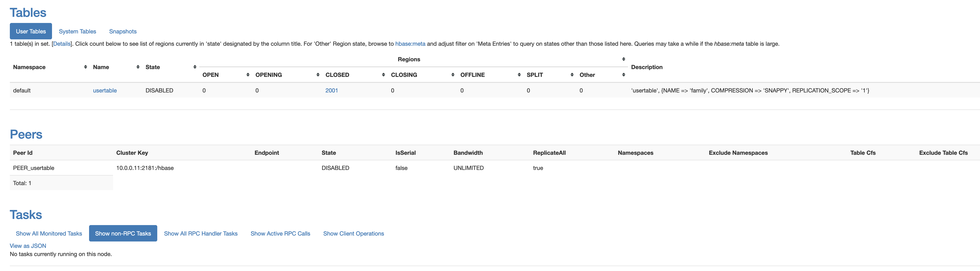Sort by State column sort icon
980x271 pixels.
[x=195, y=67]
